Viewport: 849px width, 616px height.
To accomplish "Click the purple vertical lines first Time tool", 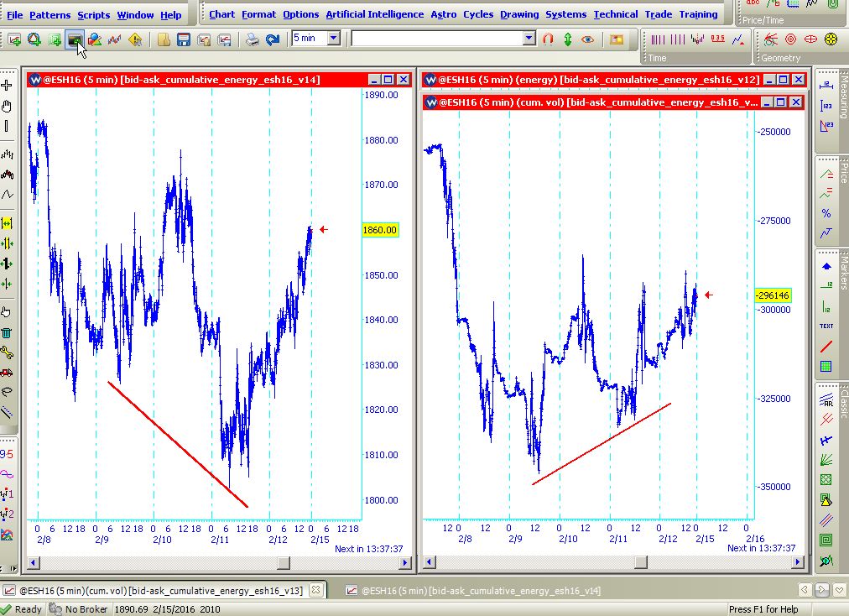I will tap(658, 39).
